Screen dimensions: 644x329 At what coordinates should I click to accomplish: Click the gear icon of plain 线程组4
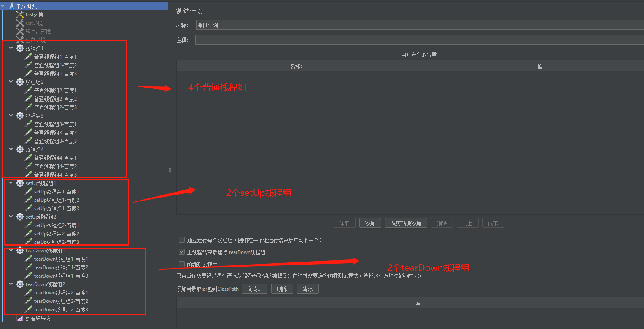pos(20,150)
